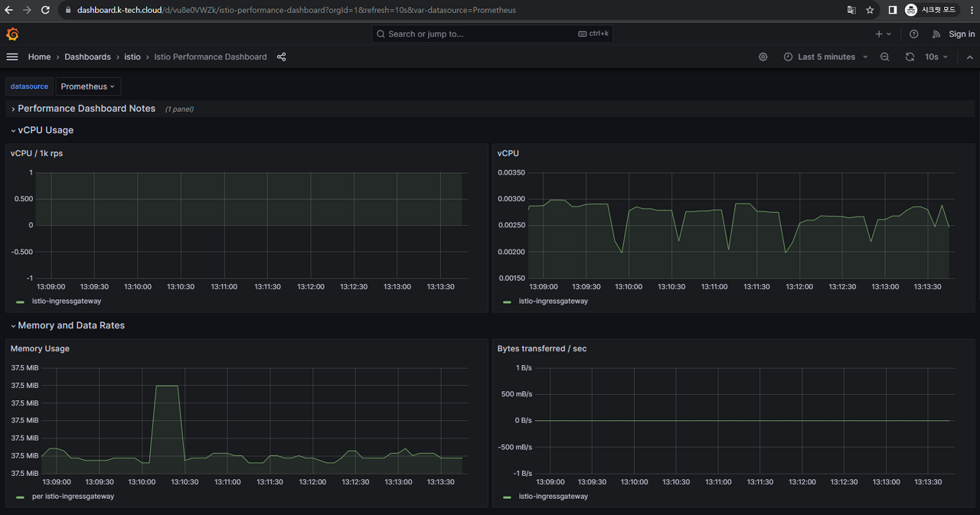Open the browser side panel icon
This screenshot has width=980, height=515.
click(893, 10)
